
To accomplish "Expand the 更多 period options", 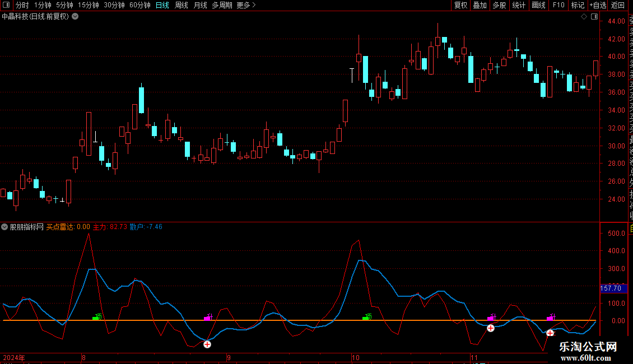I will [246, 5].
